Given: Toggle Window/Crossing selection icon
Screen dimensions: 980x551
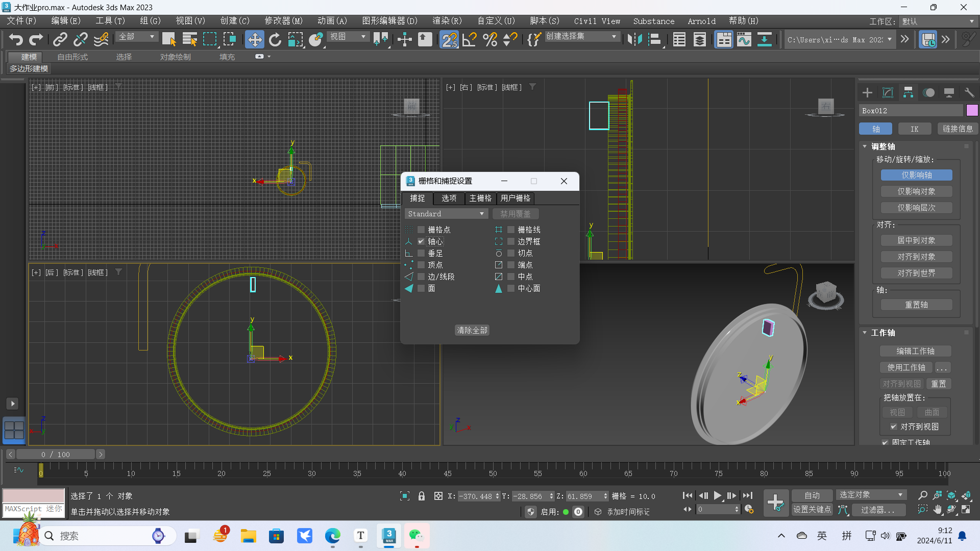Looking at the screenshot, I should (230, 39).
